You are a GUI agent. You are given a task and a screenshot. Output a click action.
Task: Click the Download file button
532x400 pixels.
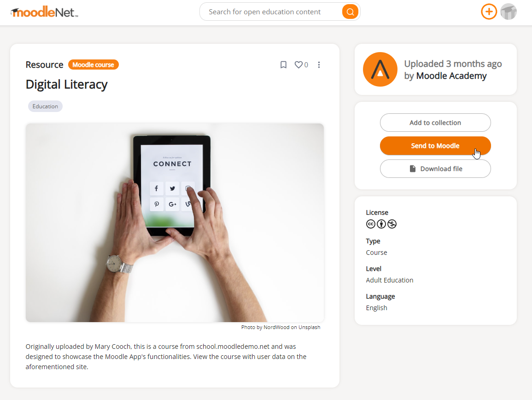[435, 169]
